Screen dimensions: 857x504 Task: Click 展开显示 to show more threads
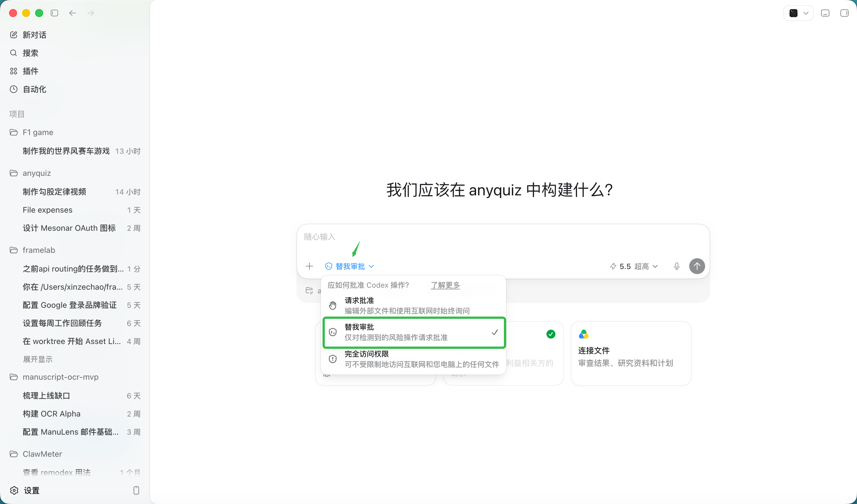[38, 359]
